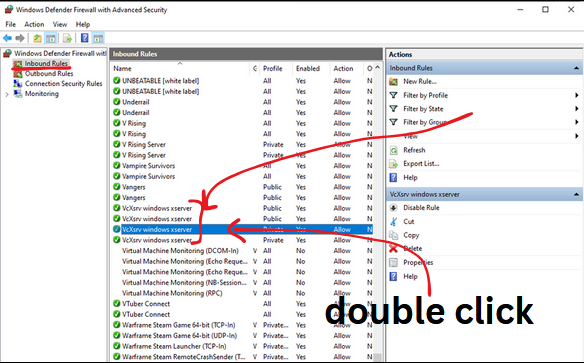
Task: Select the highlighted VcXsrv windows xserver rule
Action: point(243,229)
